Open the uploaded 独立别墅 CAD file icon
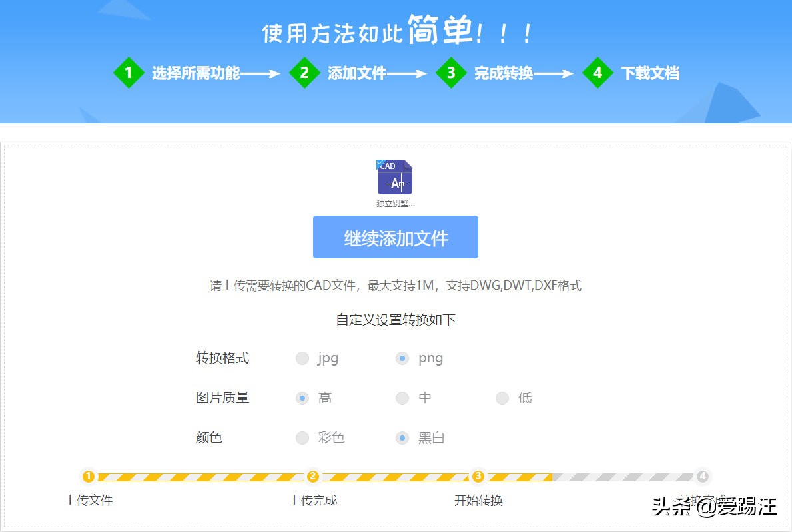This screenshot has width=792, height=532. (x=395, y=178)
